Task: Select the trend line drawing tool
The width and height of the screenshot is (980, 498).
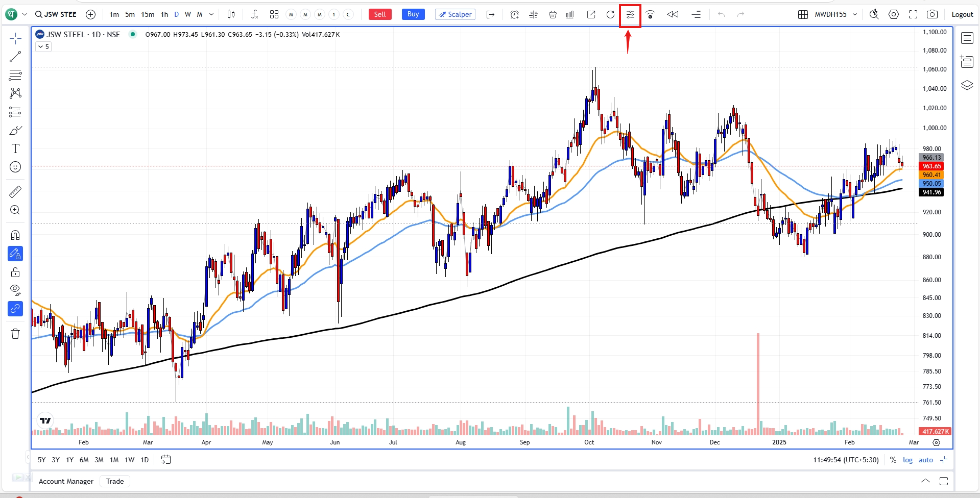Action: (x=15, y=57)
